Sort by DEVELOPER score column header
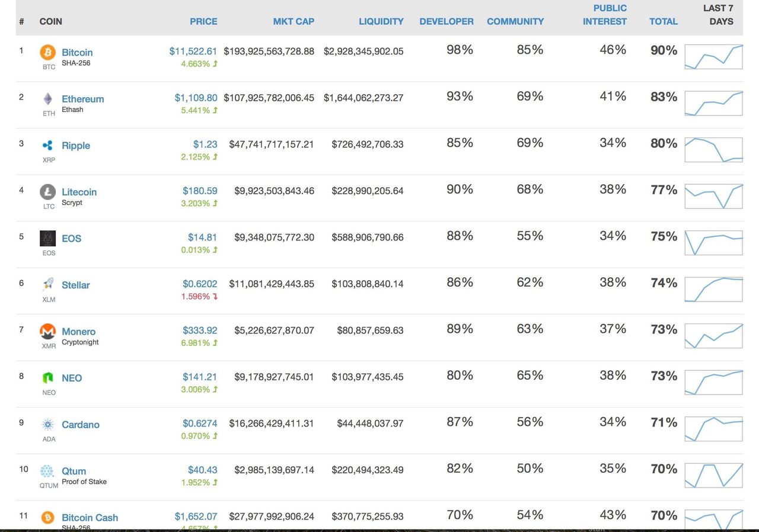 (x=447, y=21)
